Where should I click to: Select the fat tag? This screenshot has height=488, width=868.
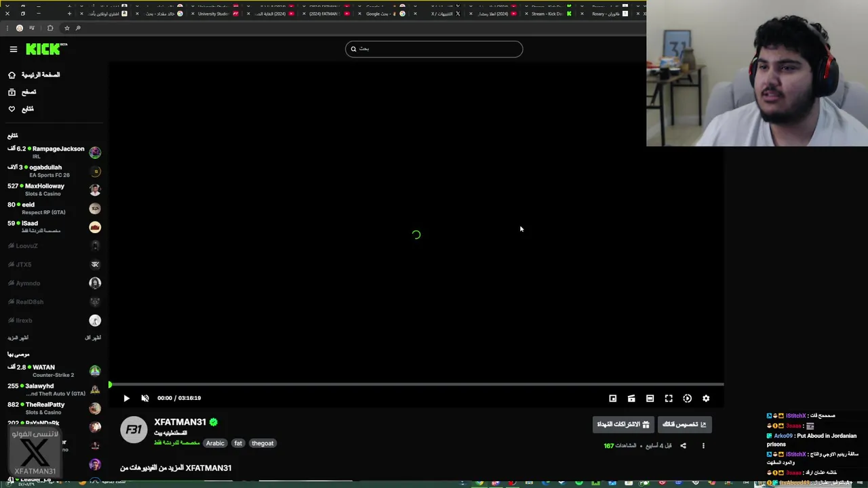(238, 443)
